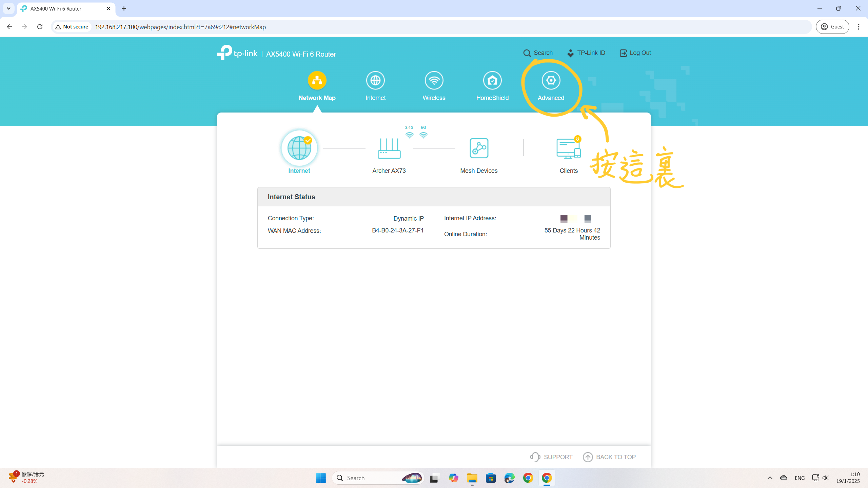Close the AX5400 Wi-Fi 6 Router tab
Viewport: 868px width, 488px height.
click(x=108, y=8)
